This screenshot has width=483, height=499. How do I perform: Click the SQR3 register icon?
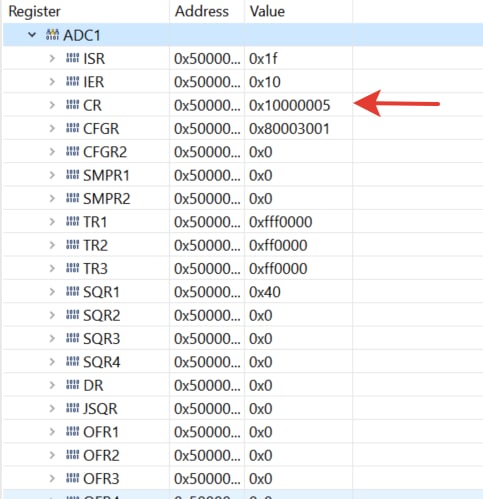[72, 338]
